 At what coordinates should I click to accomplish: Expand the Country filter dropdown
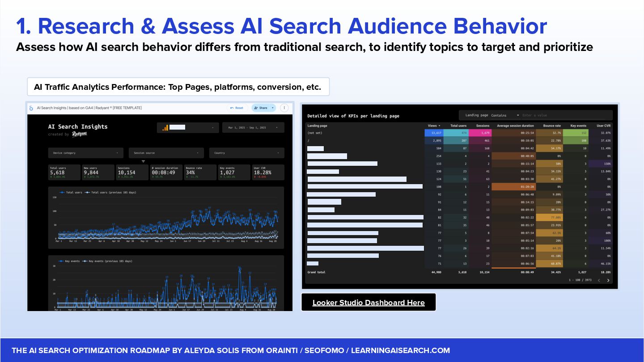click(246, 153)
